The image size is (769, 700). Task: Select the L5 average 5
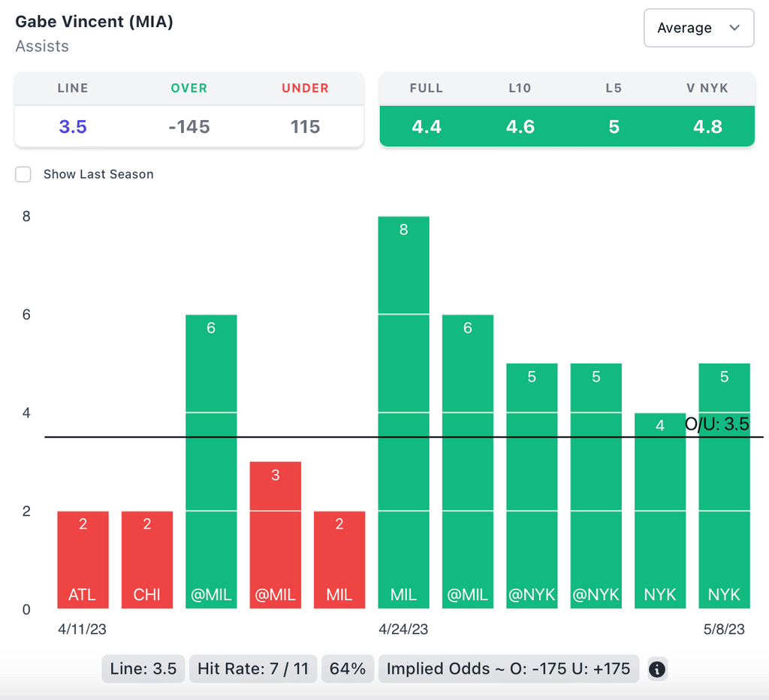point(614,127)
